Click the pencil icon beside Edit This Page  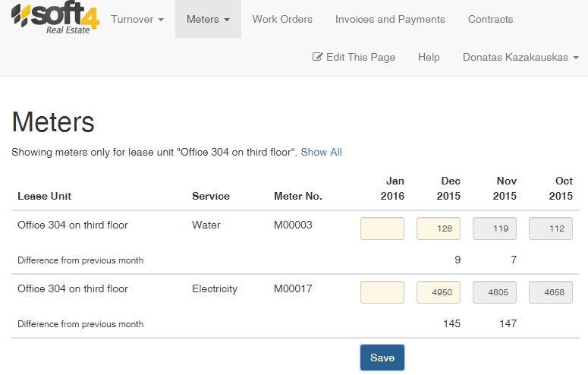317,57
